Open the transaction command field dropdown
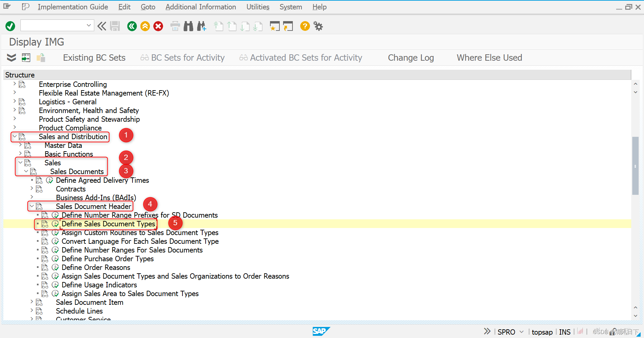The width and height of the screenshot is (644, 338). click(89, 25)
